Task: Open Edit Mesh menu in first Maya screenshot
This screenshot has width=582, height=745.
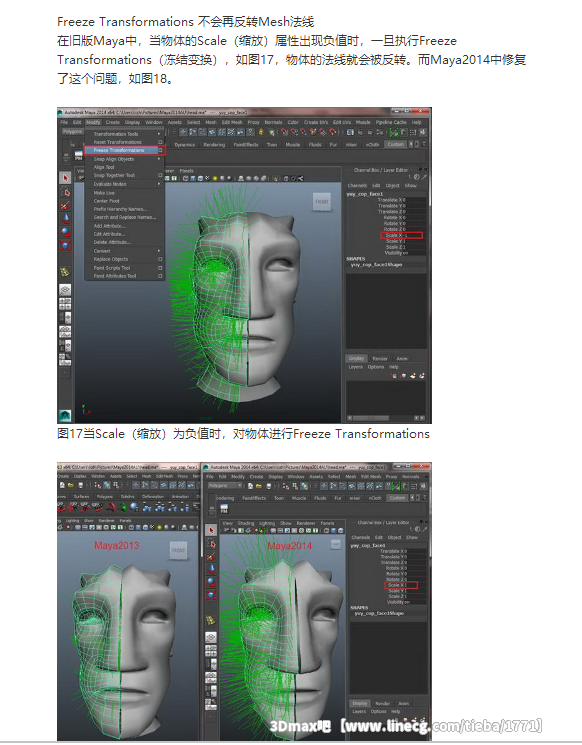Action: pyautogui.click(x=232, y=122)
